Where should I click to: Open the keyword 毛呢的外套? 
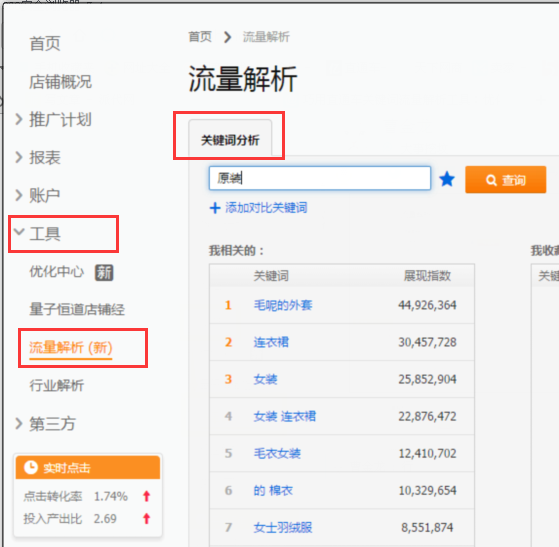coord(283,305)
